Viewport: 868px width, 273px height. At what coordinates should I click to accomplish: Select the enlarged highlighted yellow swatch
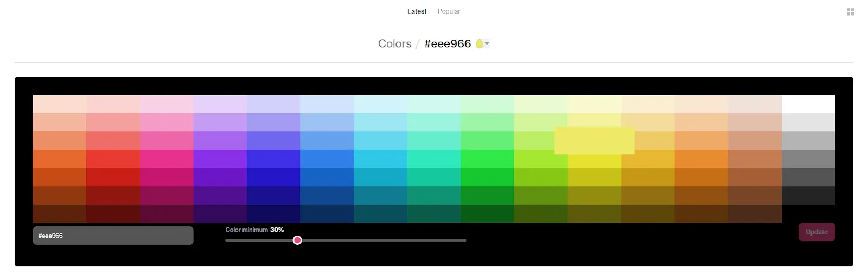[x=595, y=141]
